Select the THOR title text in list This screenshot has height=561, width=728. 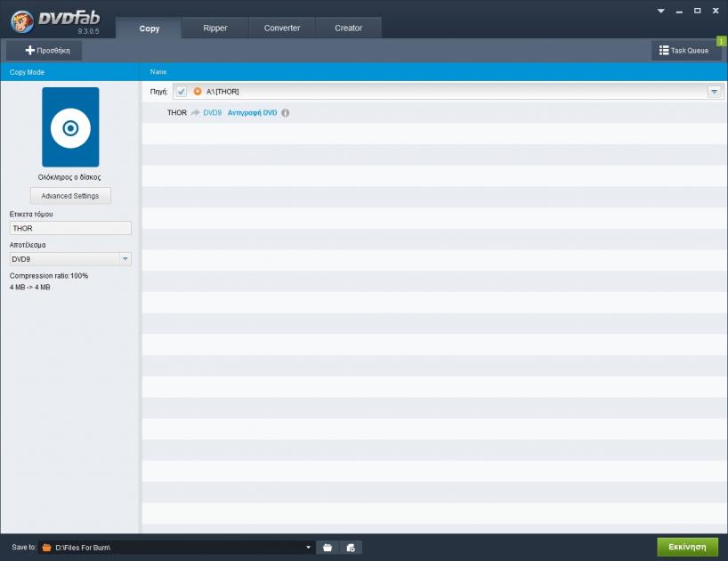pyautogui.click(x=177, y=113)
